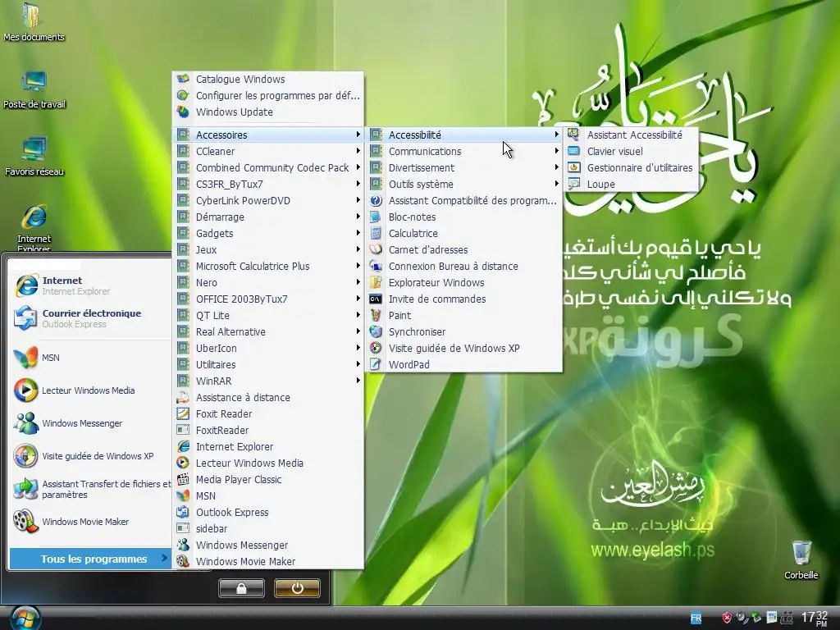The image size is (840, 630).
Task: Expand Tous les programmes
Action: 89,559
